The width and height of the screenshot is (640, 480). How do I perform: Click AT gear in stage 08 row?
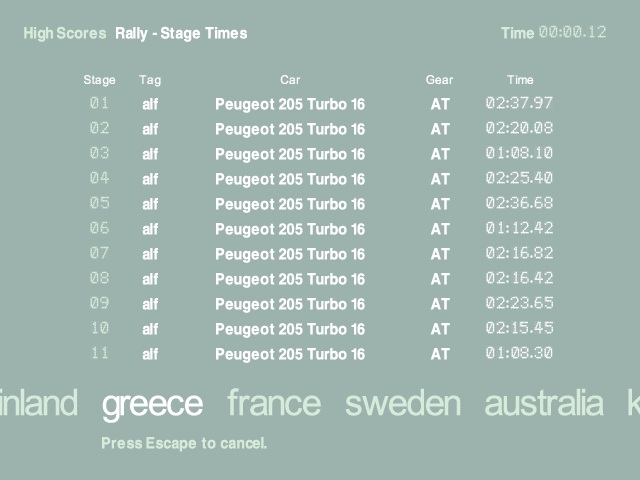pyautogui.click(x=440, y=279)
